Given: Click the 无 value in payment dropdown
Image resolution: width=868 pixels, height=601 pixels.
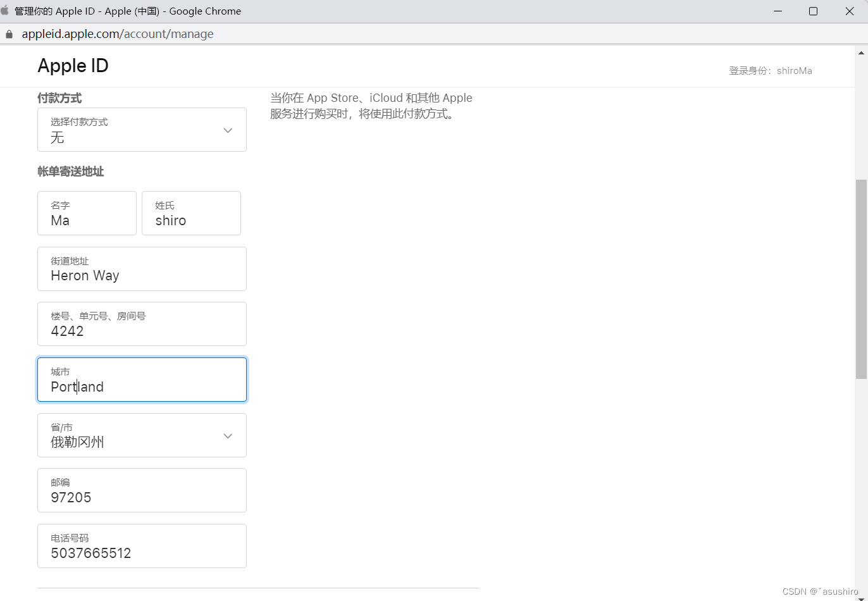Looking at the screenshot, I should coord(57,137).
